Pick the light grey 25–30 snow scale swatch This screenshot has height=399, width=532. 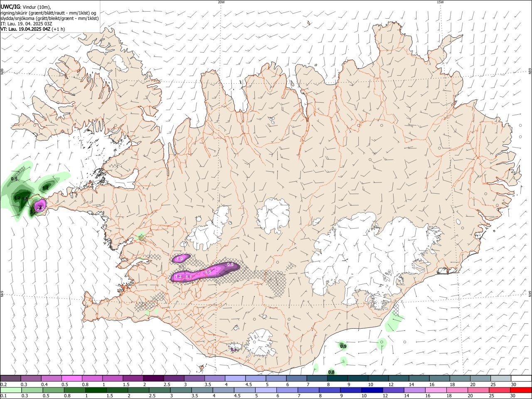tap(501, 378)
